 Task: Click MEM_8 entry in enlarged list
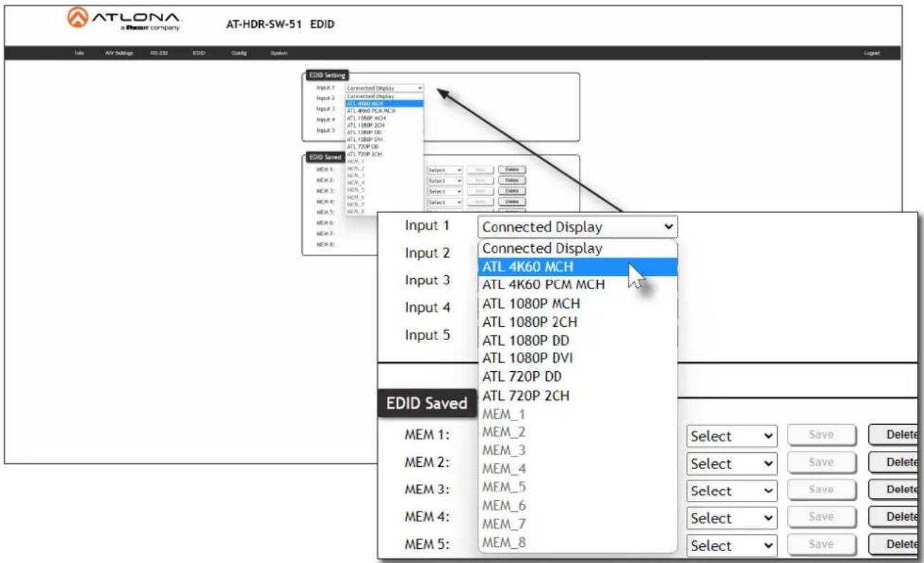[x=577, y=543]
